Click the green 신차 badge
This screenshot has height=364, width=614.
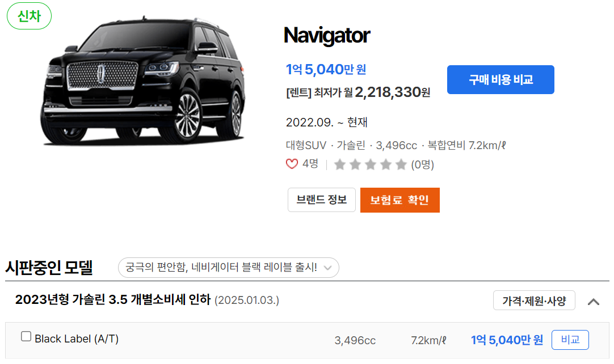tap(30, 16)
